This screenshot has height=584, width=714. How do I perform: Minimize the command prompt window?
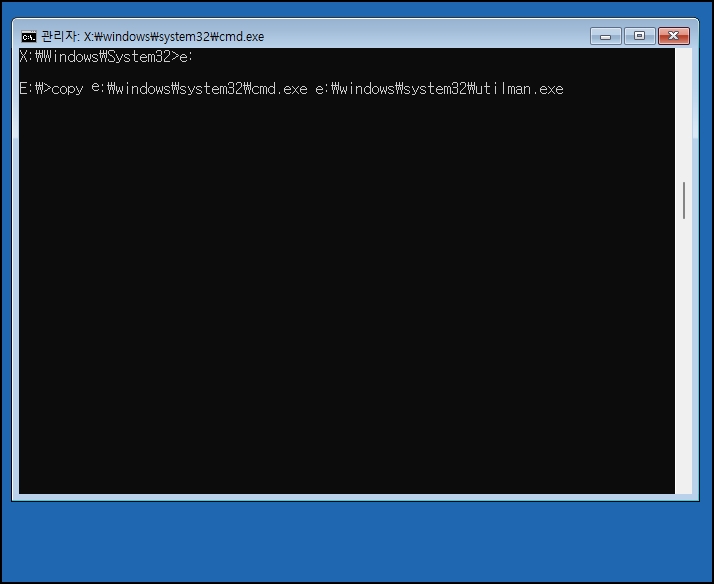605,36
